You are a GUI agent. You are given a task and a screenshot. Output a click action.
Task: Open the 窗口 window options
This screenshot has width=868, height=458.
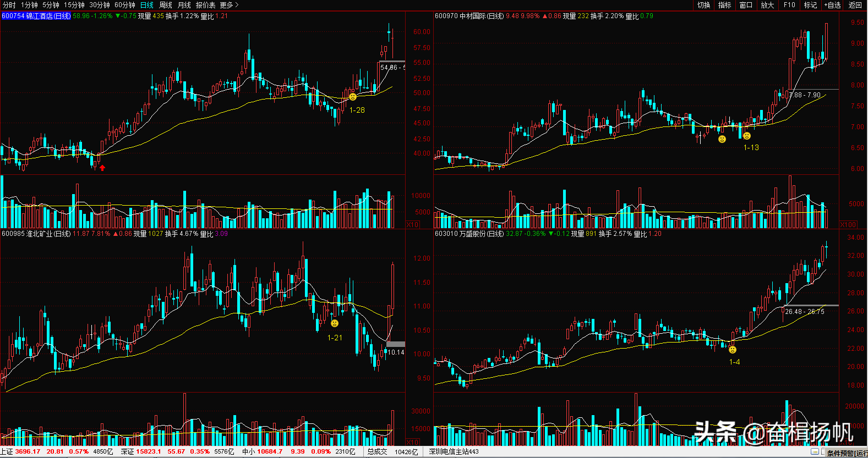point(746,5)
